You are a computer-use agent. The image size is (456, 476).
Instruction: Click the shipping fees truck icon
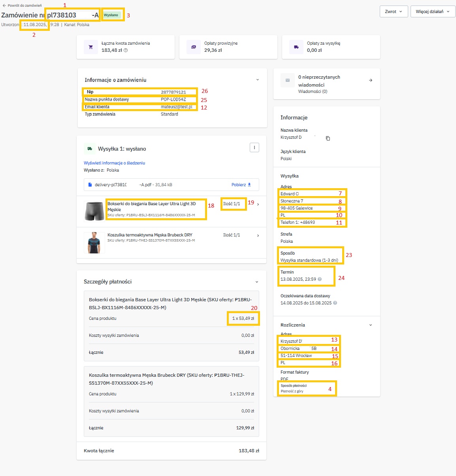tap(296, 47)
